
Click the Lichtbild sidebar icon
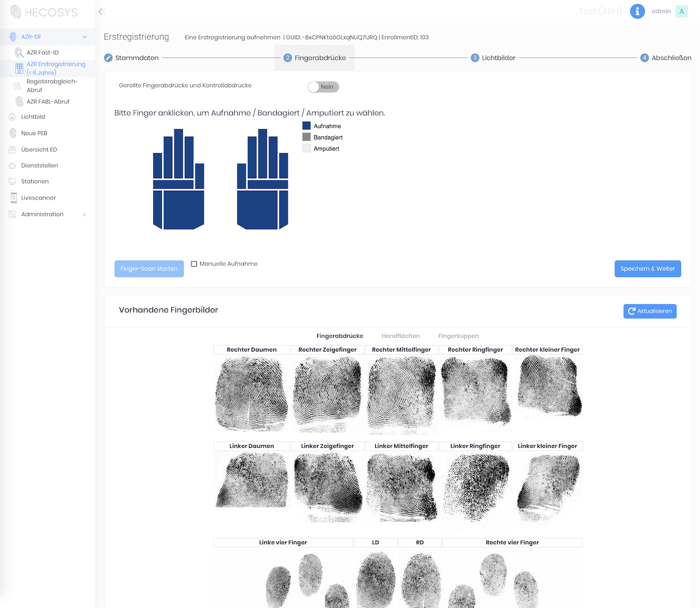pos(13,117)
